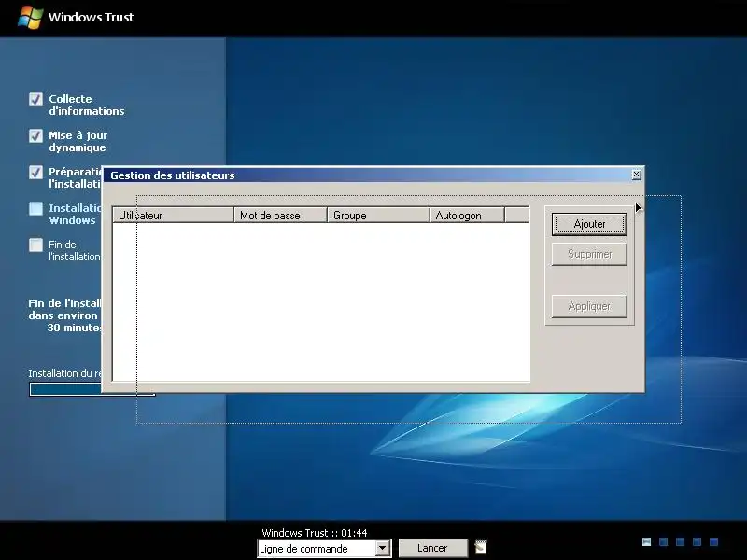Close the Gestion des utilisateurs dialog
Screen dimensions: 747x560
637,175
